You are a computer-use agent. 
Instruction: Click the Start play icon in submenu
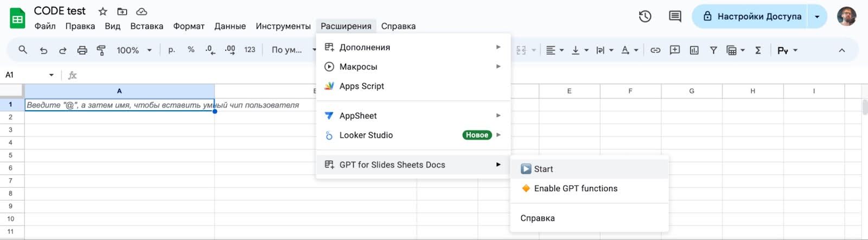click(526, 169)
